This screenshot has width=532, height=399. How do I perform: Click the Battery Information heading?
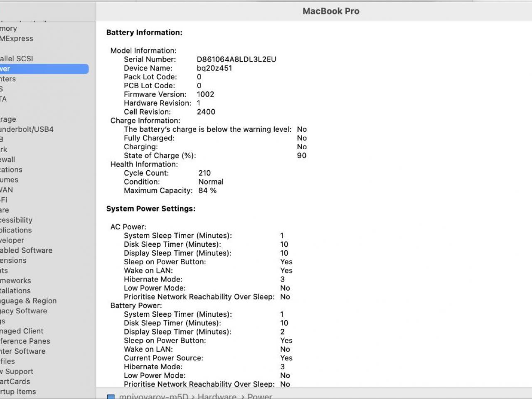click(144, 32)
